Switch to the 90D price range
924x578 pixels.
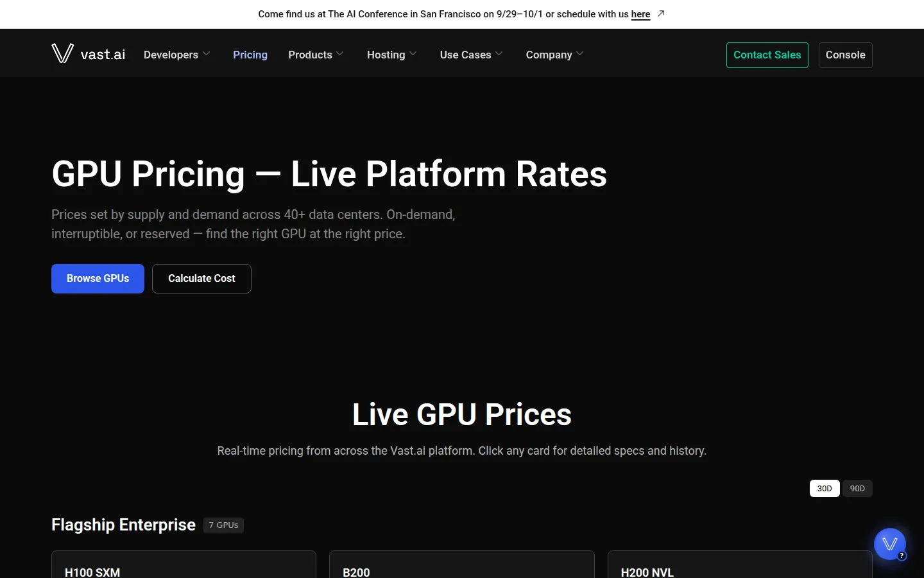(857, 489)
